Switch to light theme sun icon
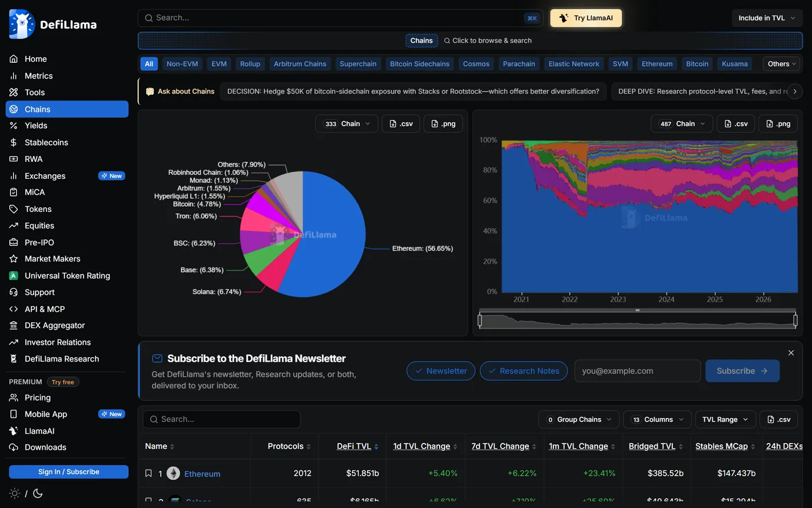This screenshot has width=812, height=508. click(x=14, y=493)
